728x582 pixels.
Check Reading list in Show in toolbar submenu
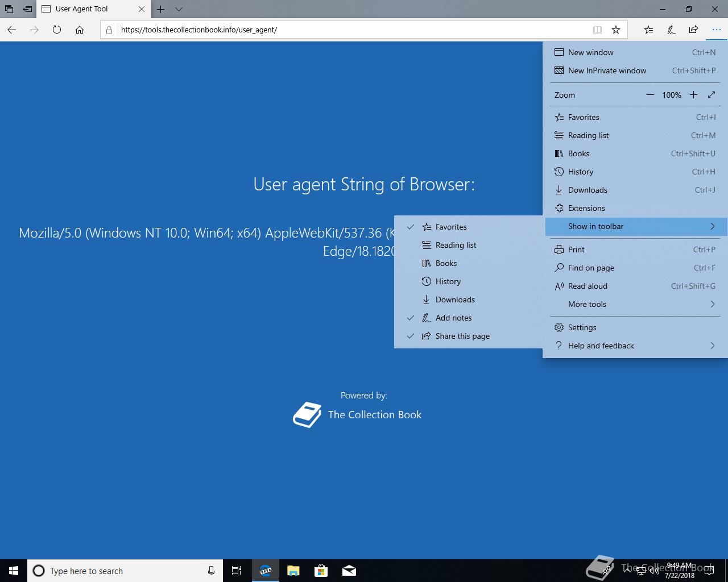tap(469, 245)
